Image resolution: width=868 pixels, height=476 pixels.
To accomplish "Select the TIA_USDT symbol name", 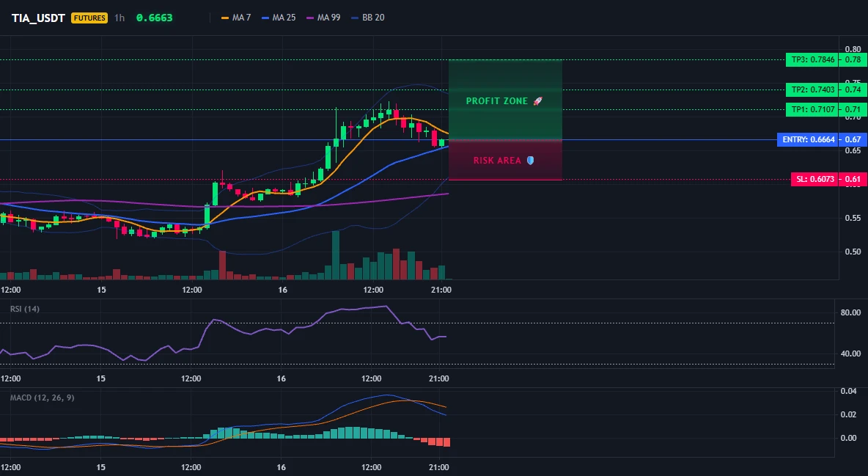I will (x=38, y=18).
